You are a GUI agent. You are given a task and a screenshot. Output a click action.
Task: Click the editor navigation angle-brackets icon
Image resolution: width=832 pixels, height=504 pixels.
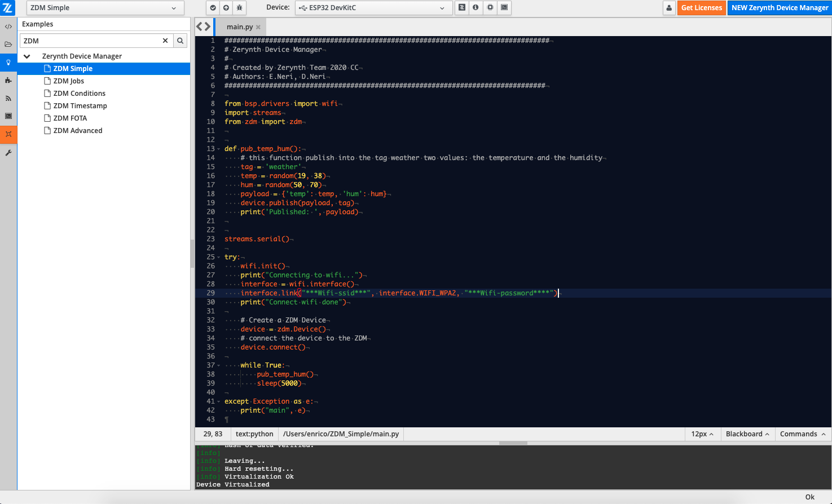pyautogui.click(x=203, y=26)
